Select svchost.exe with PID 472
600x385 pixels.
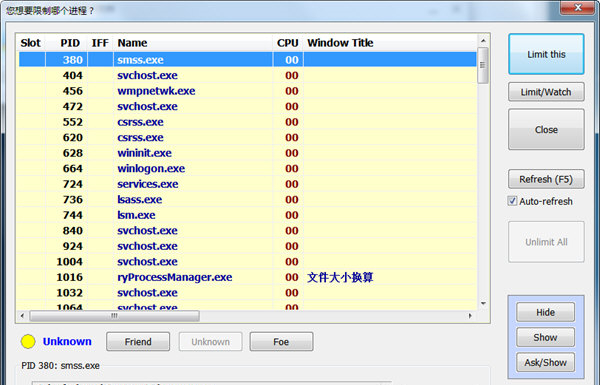click(x=248, y=106)
